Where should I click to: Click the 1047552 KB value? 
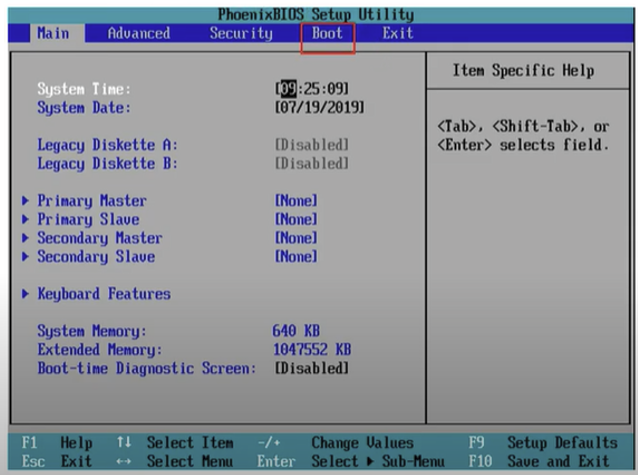(312, 349)
